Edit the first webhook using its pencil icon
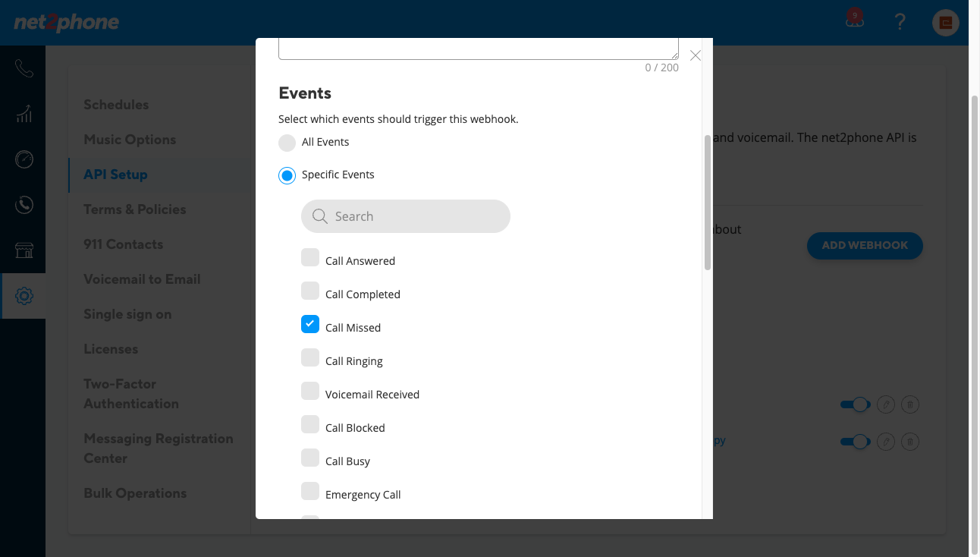980x557 pixels. [885, 404]
